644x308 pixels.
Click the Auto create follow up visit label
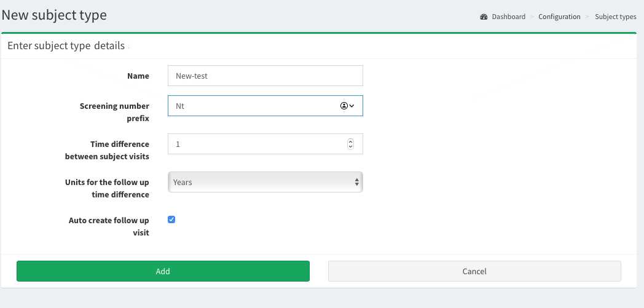[x=109, y=226]
